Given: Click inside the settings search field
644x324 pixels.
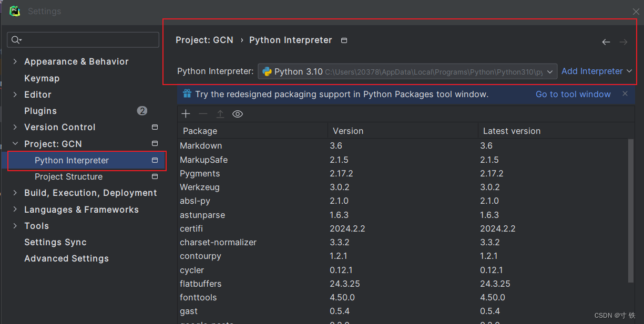Looking at the screenshot, I should pos(83,40).
